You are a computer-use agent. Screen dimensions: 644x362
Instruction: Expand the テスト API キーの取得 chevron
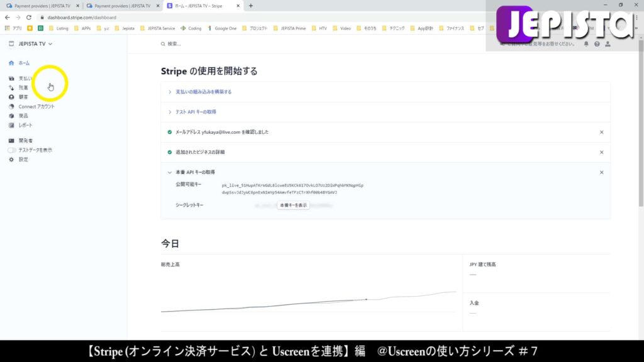pyautogui.click(x=170, y=112)
